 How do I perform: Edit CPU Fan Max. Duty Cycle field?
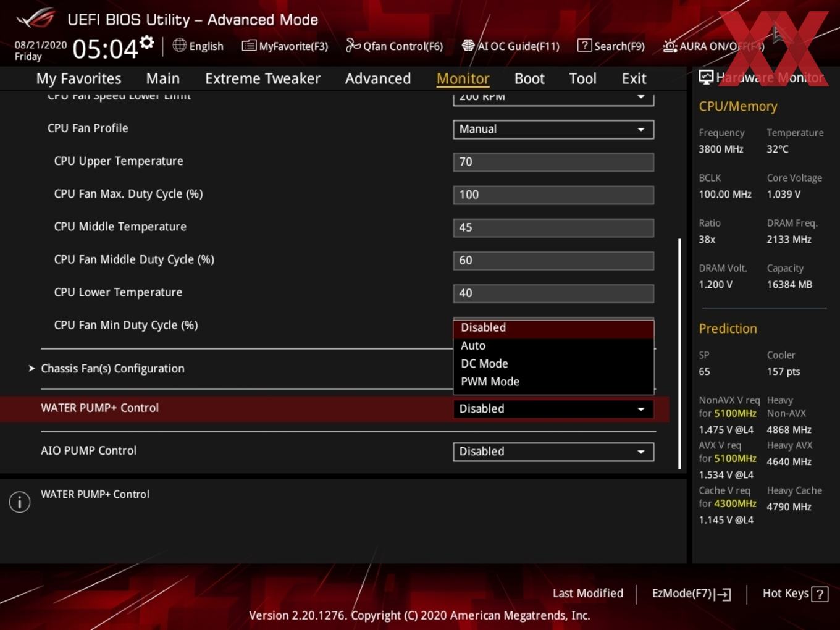click(x=553, y=195)
